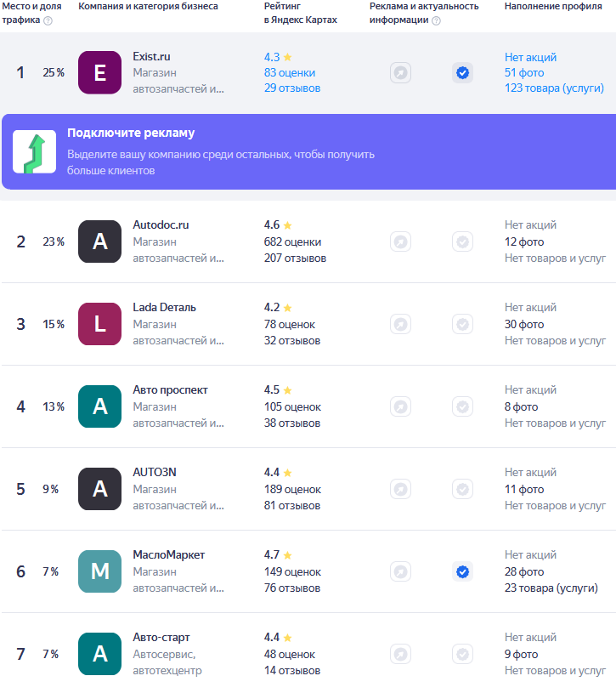Screen dimensions: 616x693
Task: Click the advertising arrow icon in Lada Деталь row
Action: pyautogui.click(x=400, y=324)
